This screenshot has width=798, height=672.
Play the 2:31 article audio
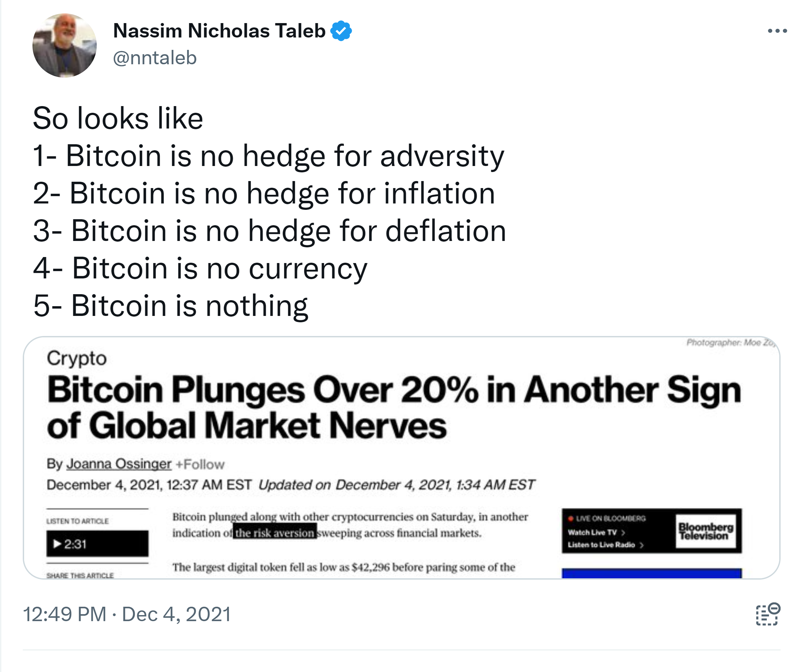tap(97, 543)
